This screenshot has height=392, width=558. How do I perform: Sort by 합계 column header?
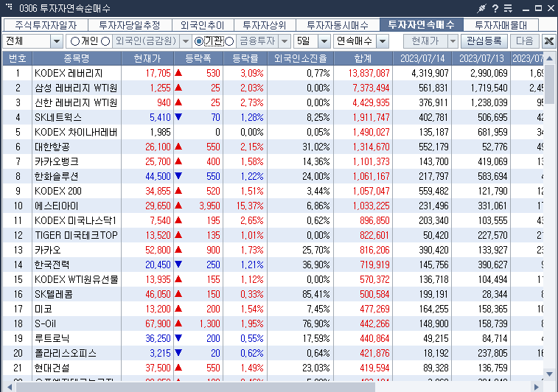point(363,58)
